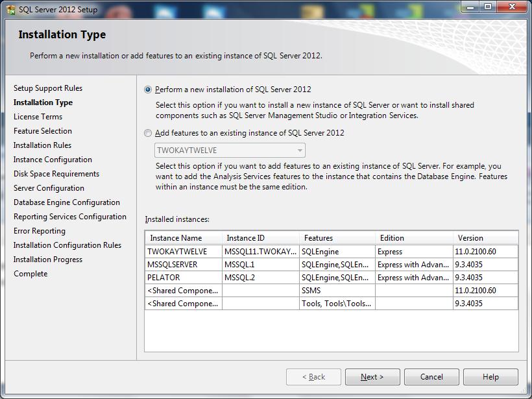
Task: Select the Shared Components SSMS row
Action: [332, 291]
